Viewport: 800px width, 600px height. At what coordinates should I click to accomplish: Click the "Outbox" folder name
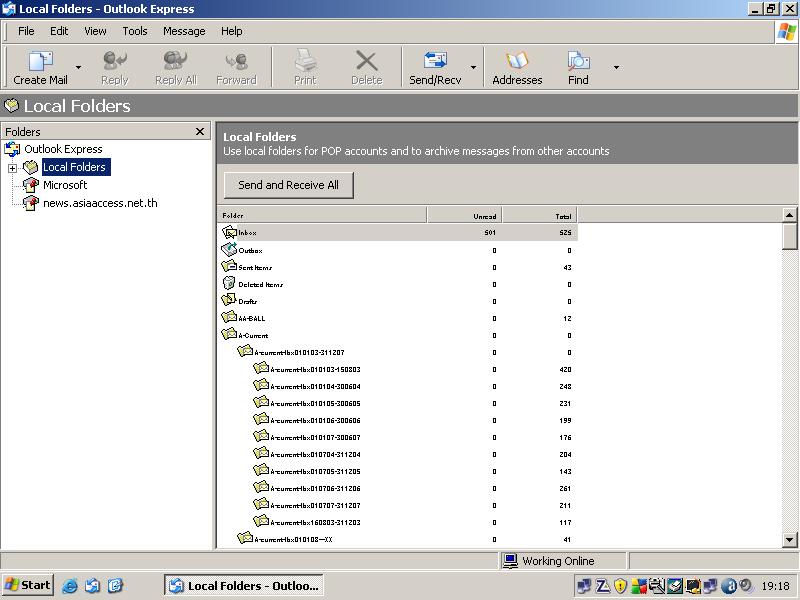point(251,251)
